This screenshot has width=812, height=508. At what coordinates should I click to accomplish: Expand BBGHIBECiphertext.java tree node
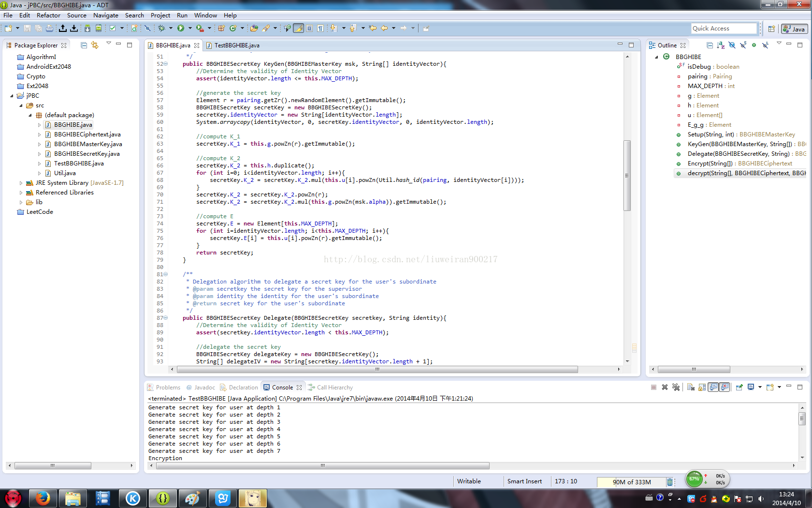pyautogui.click(x=40, y=134)
